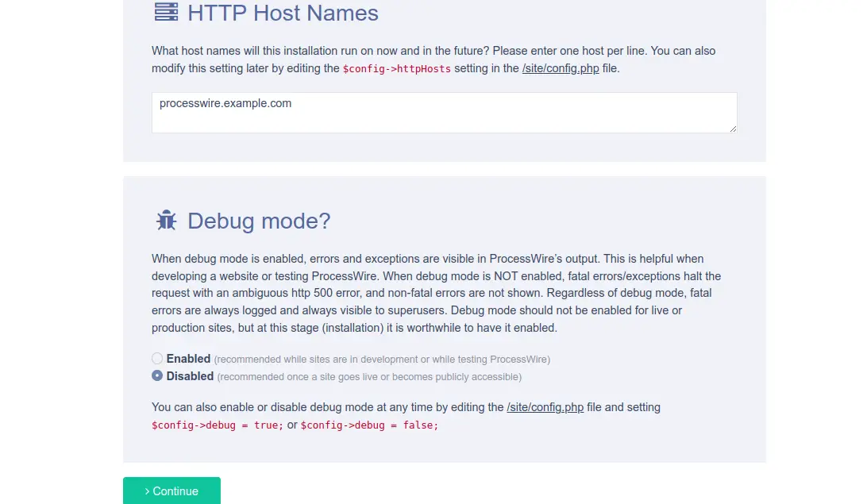
Task: Click the bug icon beside Debug mode
Action: coord(166,221)
